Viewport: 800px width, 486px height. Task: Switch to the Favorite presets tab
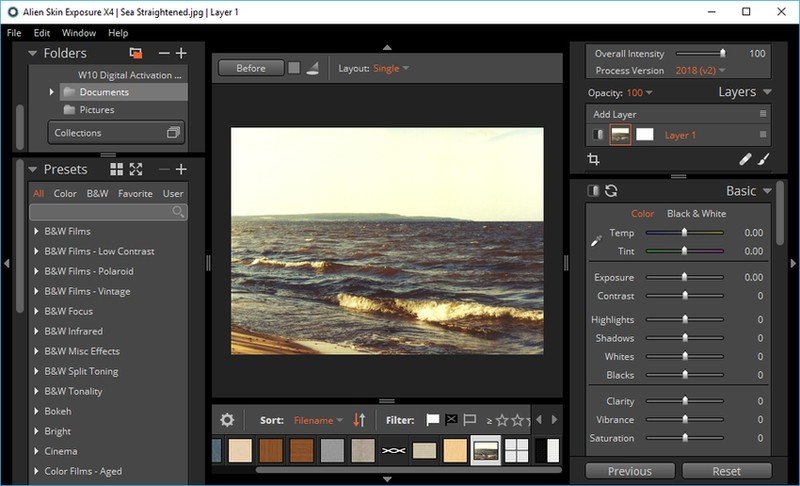pyautogui.click(x=135, y=193)
